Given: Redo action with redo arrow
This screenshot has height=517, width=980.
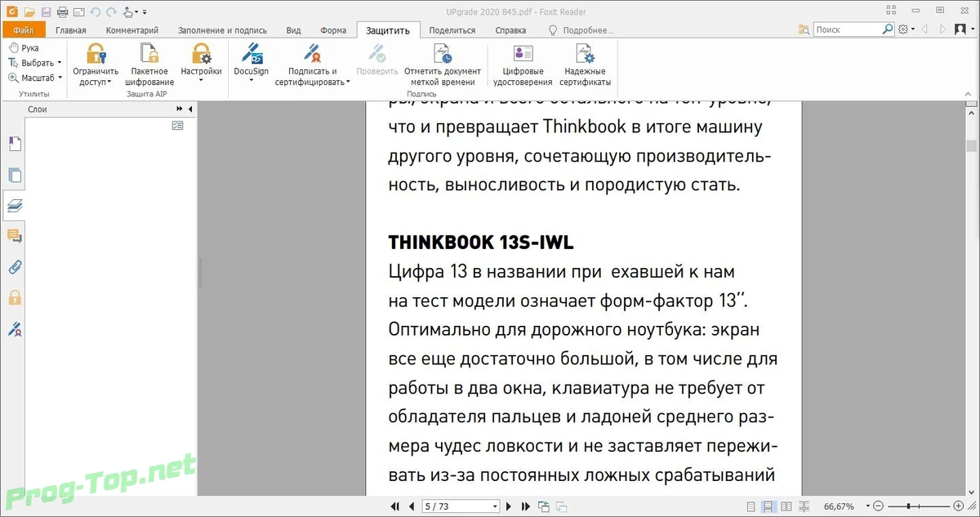Looking at the screenshot, I should (x=110, y=11).
